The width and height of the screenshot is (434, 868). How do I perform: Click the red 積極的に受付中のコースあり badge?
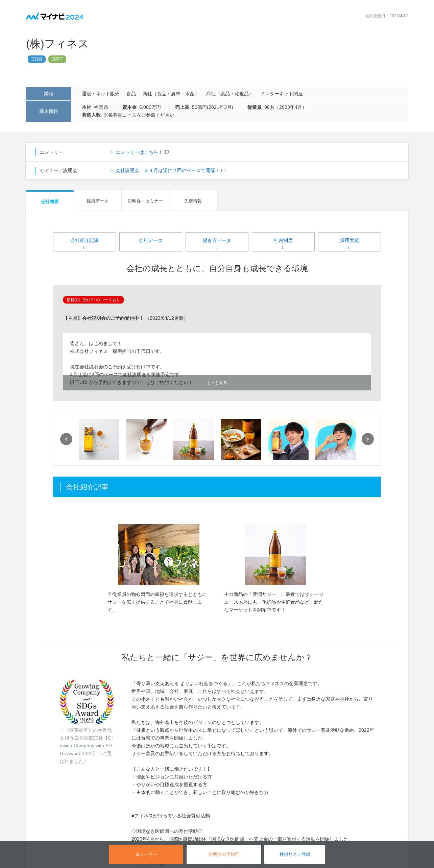tap(93, 300)
